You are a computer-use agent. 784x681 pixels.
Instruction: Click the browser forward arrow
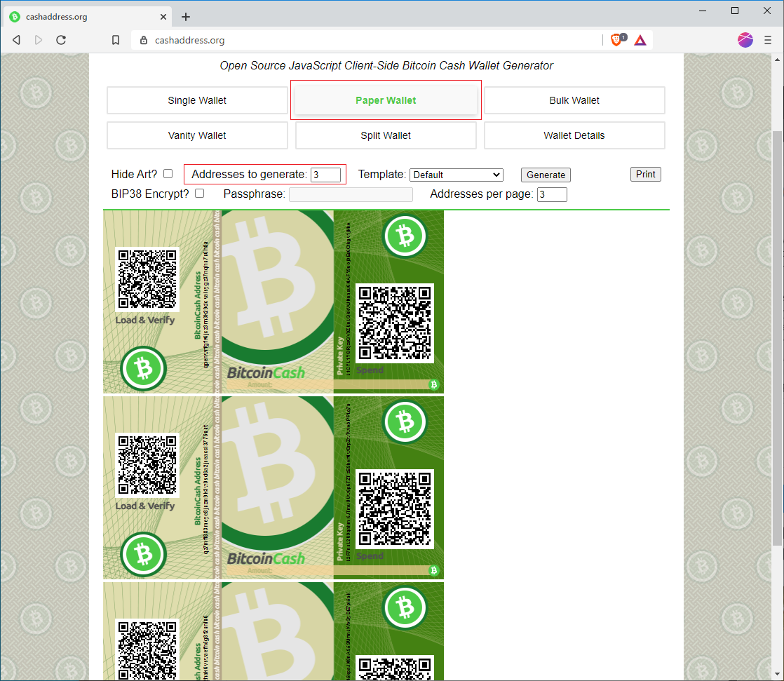39,40
